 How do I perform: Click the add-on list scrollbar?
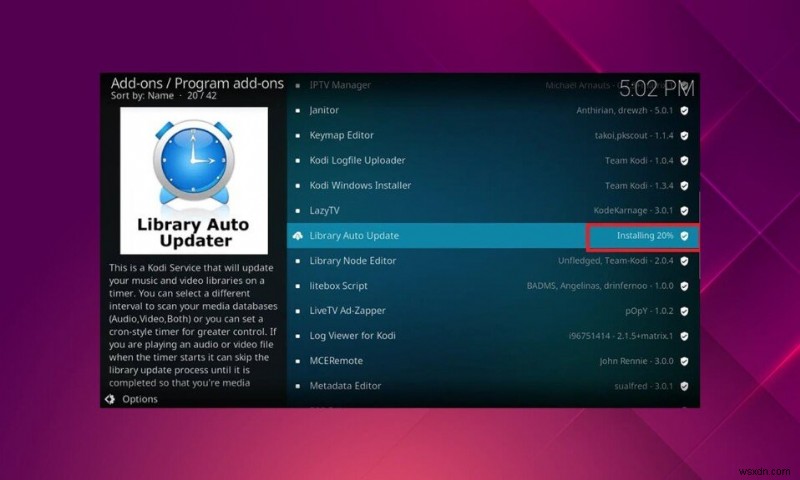698,236
